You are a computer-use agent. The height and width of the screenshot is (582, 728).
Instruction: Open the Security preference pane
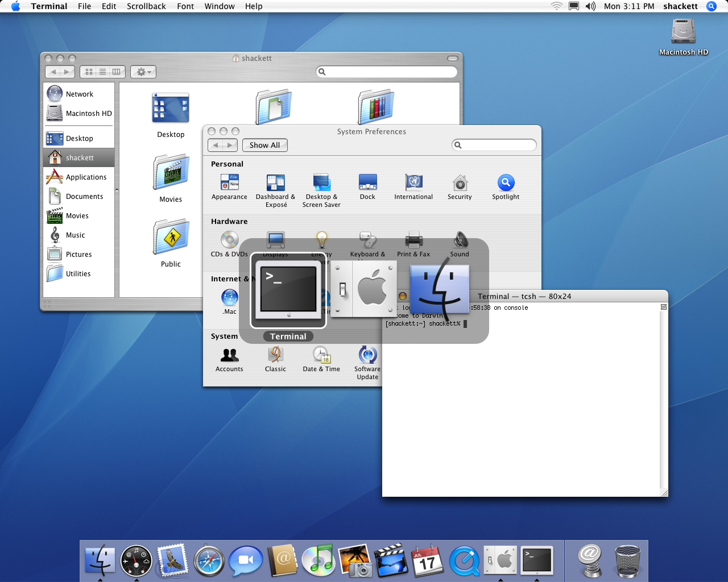coord(460,184)
